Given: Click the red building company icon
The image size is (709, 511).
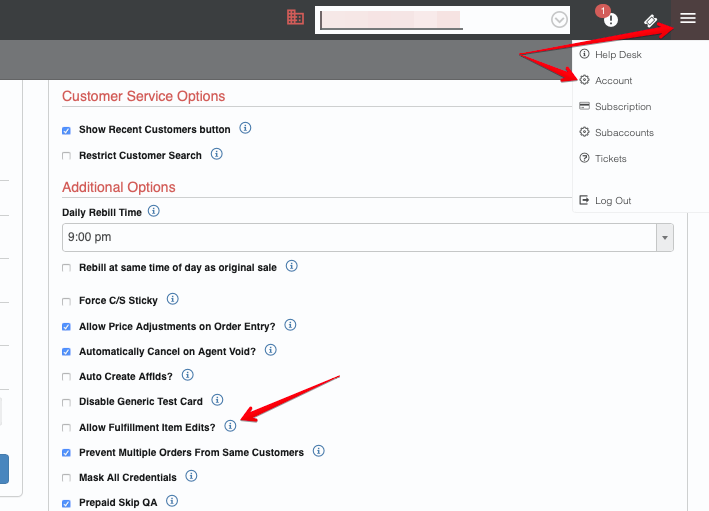Looking at the screenshot, I should 295,17.
